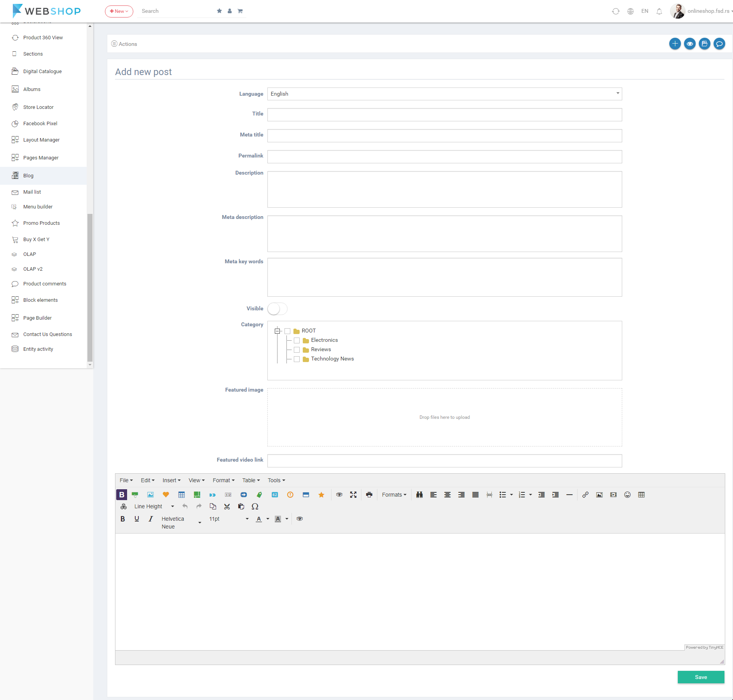The height and width of the screenshot is (700, 733).
Task: Insert a page break
Action: pos(489,495)
